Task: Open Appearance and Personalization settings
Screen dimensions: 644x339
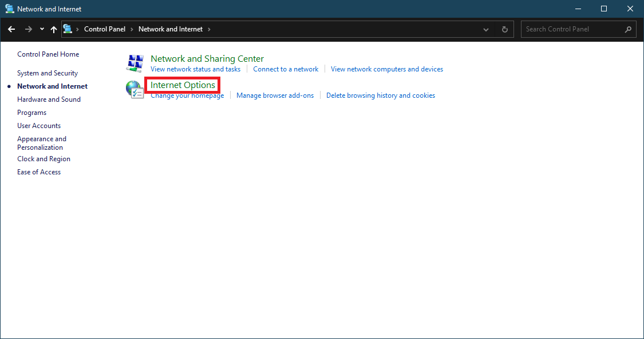Action: pyautogui.click(x=42, y=142)
